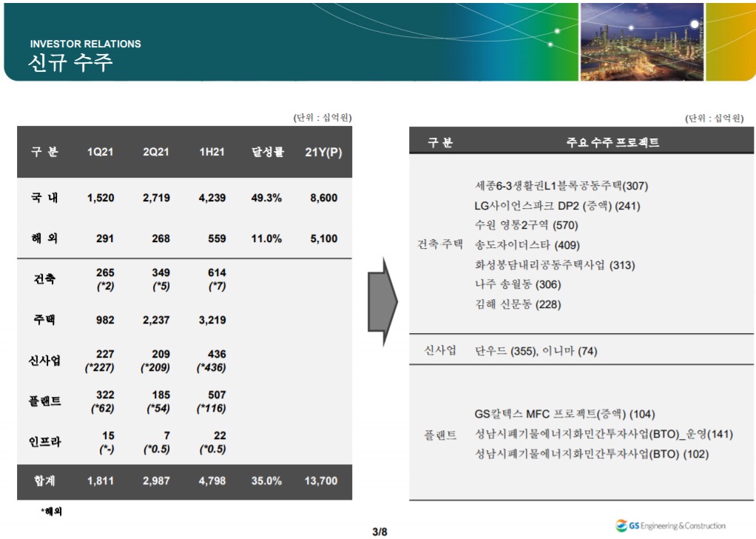Select the 해외 1H21 value 559
Screen dimensions: 756x539
pos(217,238)
